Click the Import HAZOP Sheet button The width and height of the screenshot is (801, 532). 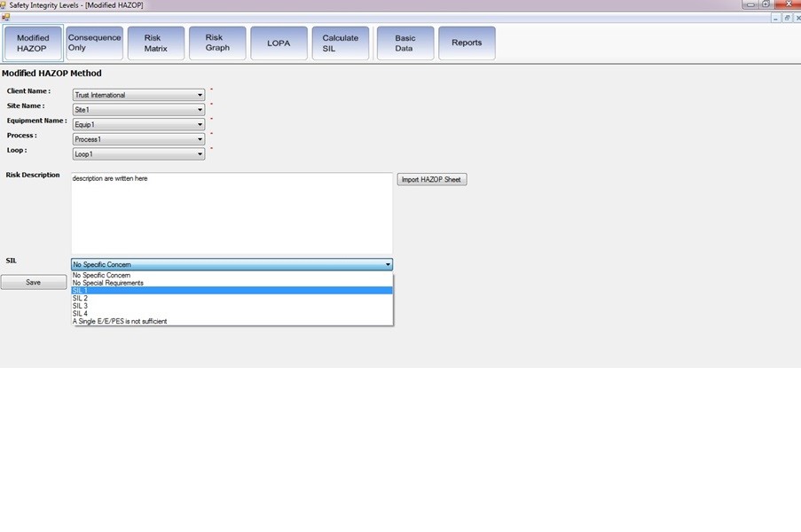click(431, 178)
